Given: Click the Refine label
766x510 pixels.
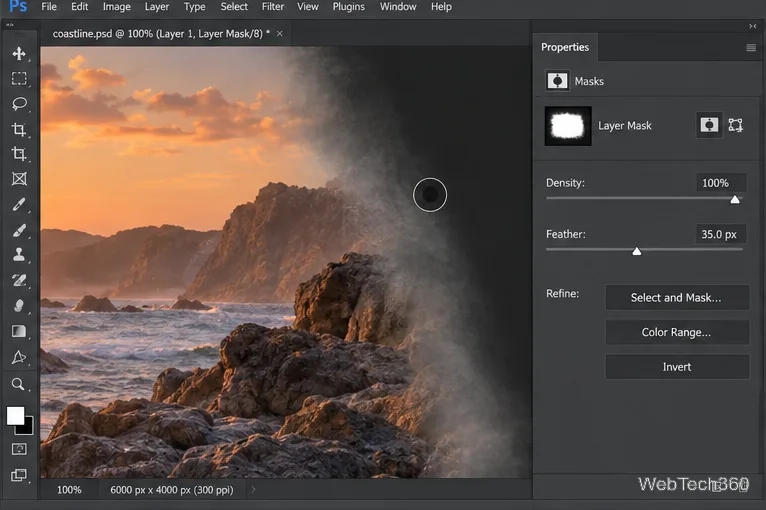Looking at the screenshot, I should pos(562,294).
